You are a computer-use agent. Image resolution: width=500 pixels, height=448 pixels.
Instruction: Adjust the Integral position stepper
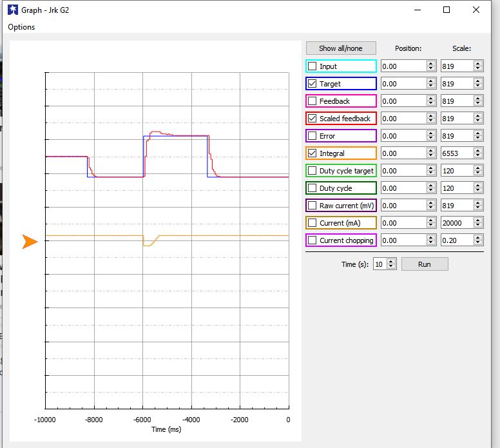pyautogui.click(x=431, y=153)
